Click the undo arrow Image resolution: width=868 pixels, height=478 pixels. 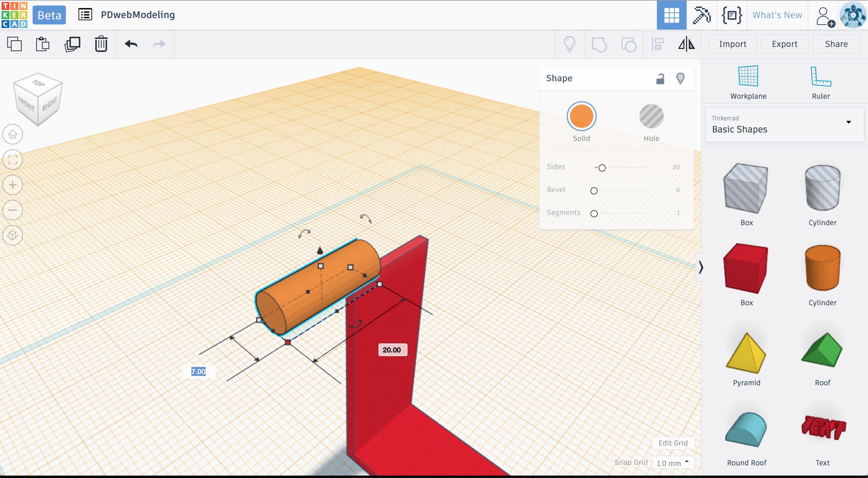pyautogui.click(x=131, y=44)
